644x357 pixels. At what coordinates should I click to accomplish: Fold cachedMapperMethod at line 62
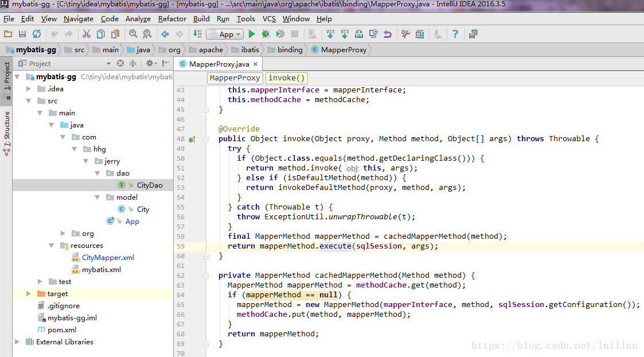(206, 275)
